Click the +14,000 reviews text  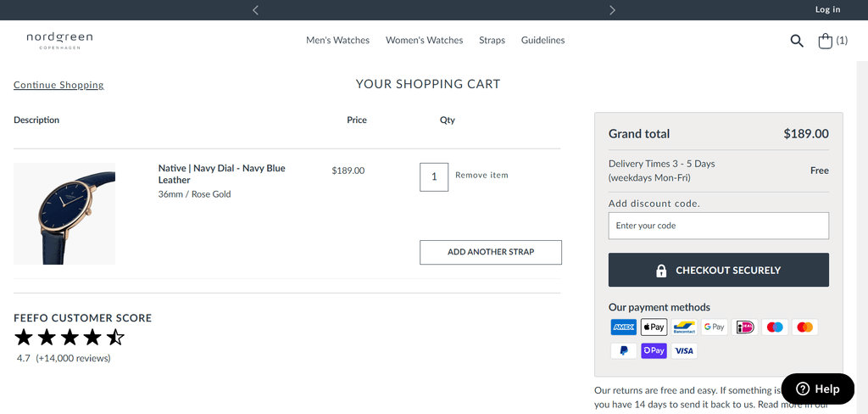pos(73,359)
